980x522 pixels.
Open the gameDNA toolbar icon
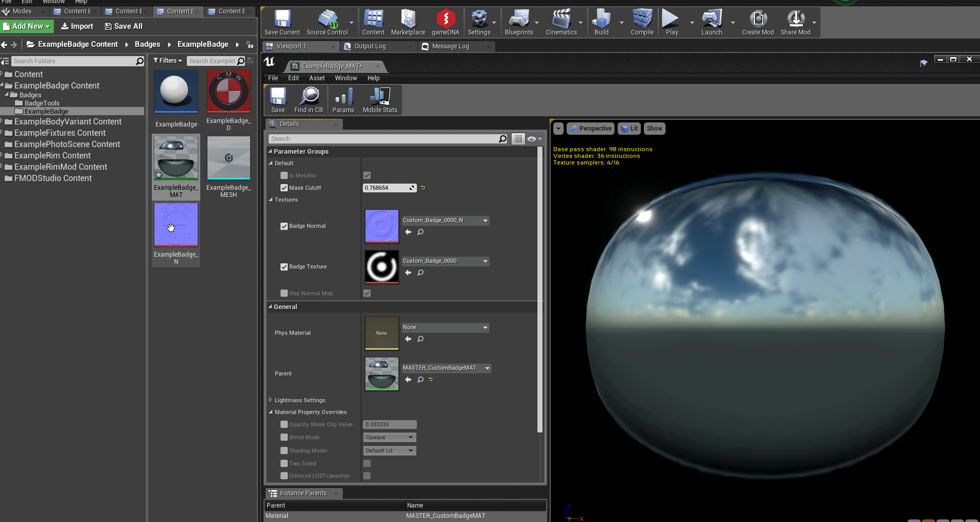(445, 20)
